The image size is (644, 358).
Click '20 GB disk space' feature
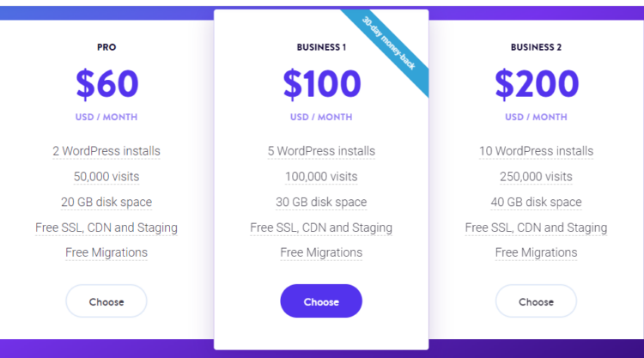pyautogui.click(x=106, y=202)
